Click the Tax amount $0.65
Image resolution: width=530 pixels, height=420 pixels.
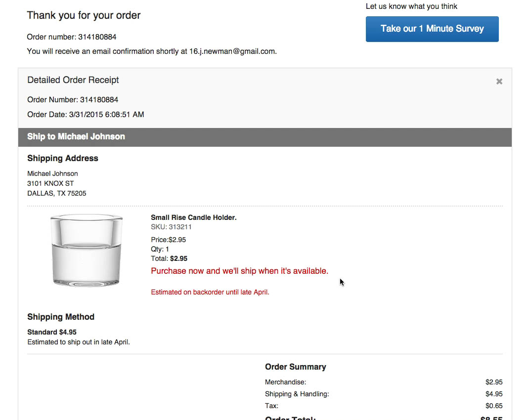pyautogui.click(x=494, y=406)
